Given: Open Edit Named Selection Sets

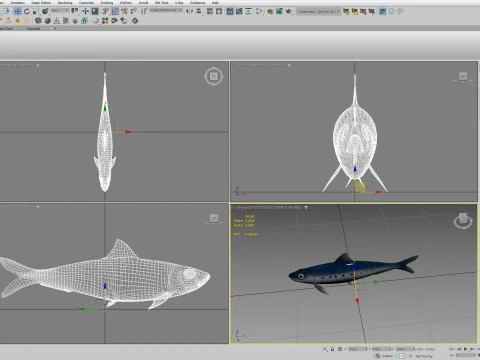Looking at the screenshot, I should (144, 11).
